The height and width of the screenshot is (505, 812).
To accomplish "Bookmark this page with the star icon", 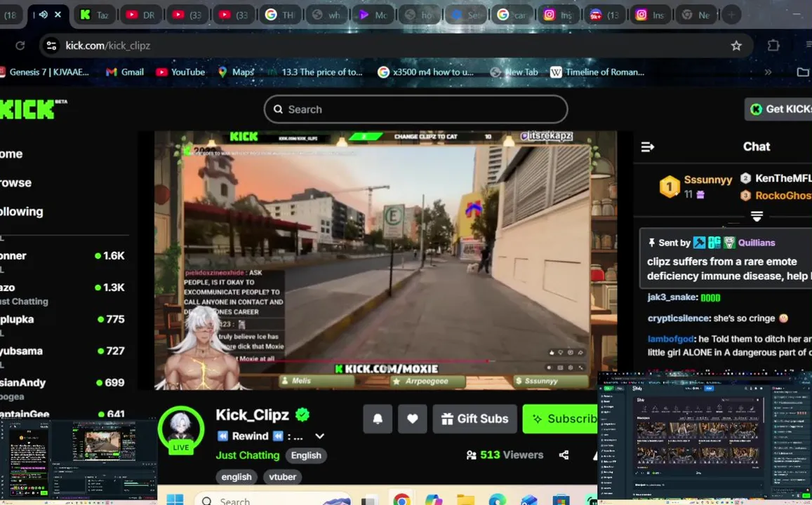I will 736,46.
